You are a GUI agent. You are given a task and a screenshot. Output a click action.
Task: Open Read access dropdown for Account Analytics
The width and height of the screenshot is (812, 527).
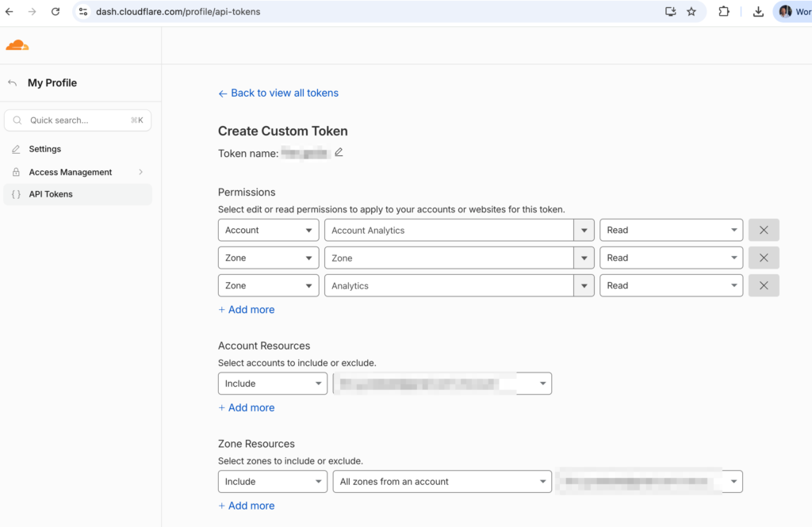[x=671, y=230]
